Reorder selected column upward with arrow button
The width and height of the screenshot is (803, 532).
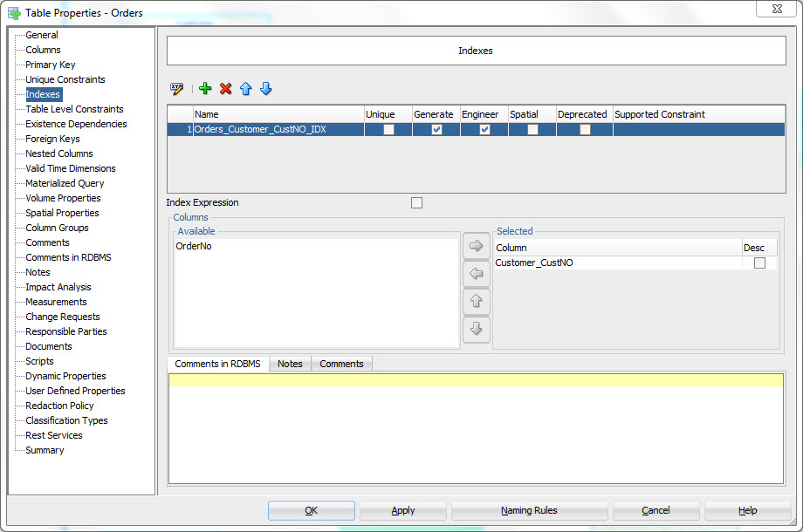[x=477, y=302]
